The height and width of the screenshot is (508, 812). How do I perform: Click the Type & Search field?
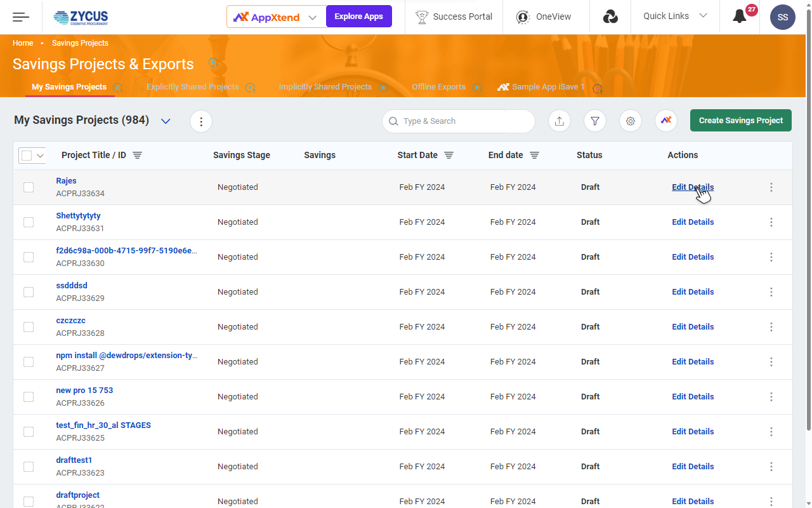click(x=459, y=121)
